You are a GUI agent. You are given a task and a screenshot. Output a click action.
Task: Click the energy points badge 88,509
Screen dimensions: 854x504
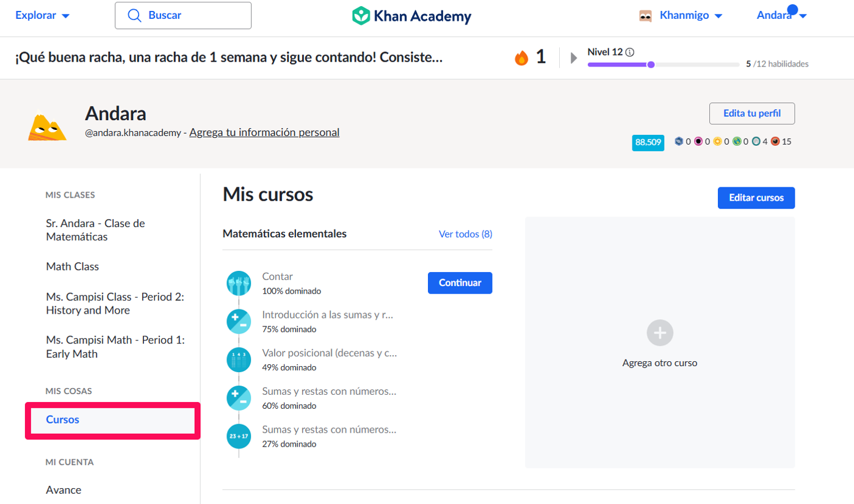(x=648, y=142)
